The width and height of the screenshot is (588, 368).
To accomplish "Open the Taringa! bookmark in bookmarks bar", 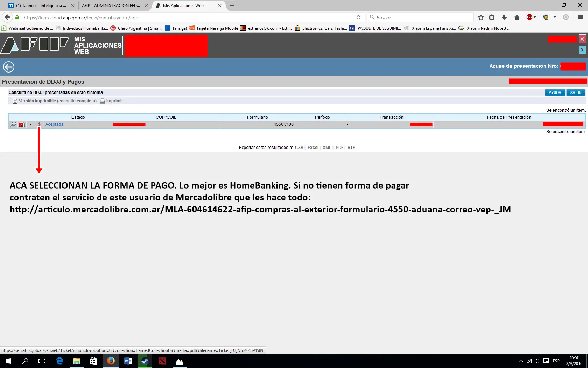I will pos(176,28).
